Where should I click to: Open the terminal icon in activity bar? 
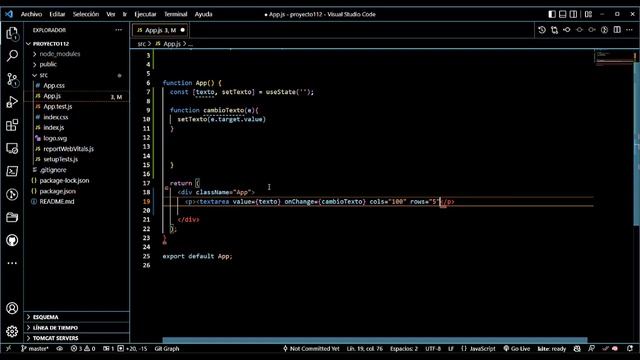[x=12, y=171]
